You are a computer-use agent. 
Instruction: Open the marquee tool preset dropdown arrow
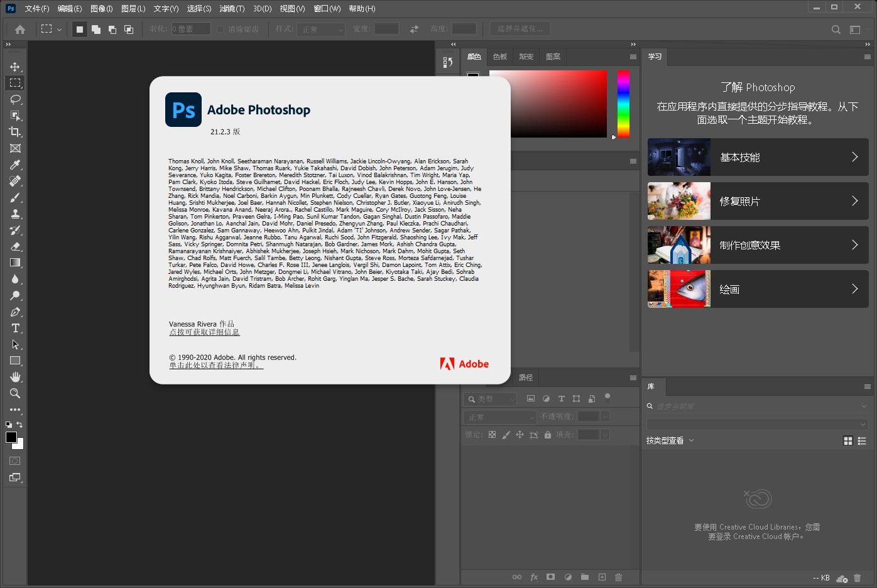pos(59,29)
